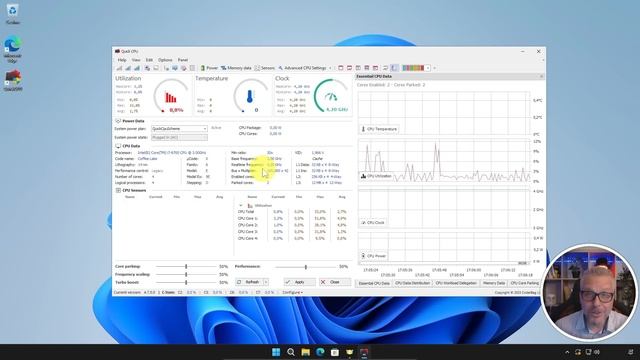Open taskbar Search
The height and width of the screenshot is (360, 640).
(x=291, y=352)
